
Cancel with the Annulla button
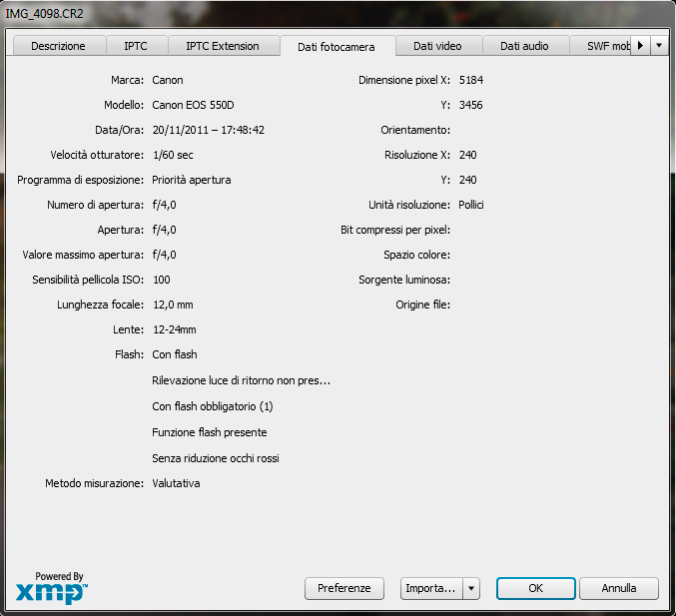point(619,588)
